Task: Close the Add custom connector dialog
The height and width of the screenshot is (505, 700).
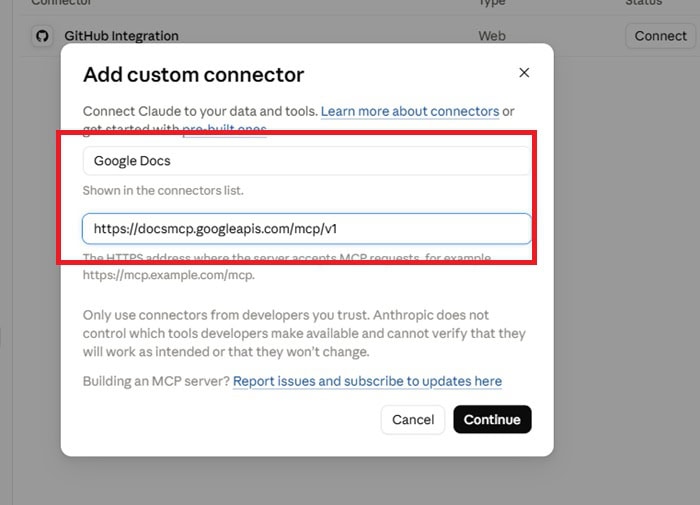Action: click(524, 73)
